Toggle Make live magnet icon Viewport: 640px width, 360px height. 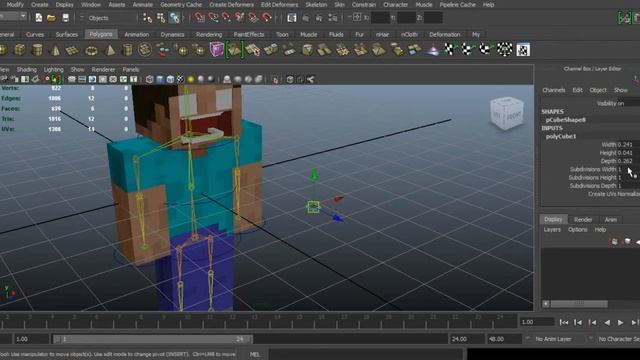click(x=267, y=18)
